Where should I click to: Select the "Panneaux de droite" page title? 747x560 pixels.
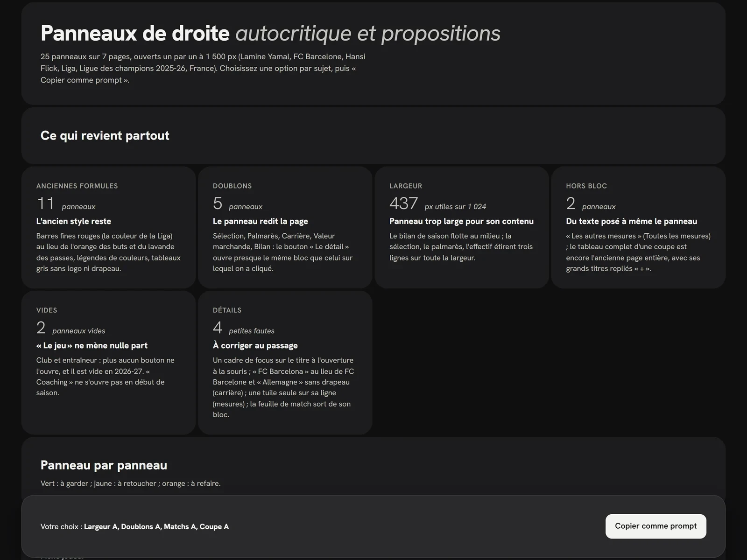coord(135,33)
